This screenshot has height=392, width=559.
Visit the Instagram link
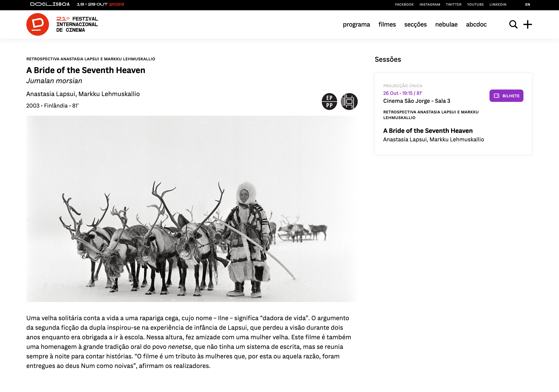pyautogui.click(x=430, y=4)
